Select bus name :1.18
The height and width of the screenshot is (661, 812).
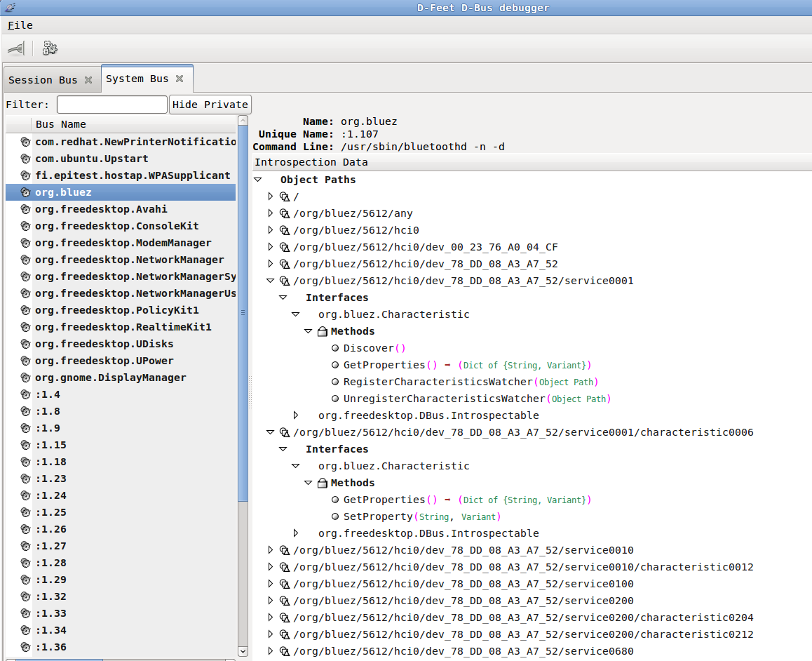pos(50,462)
